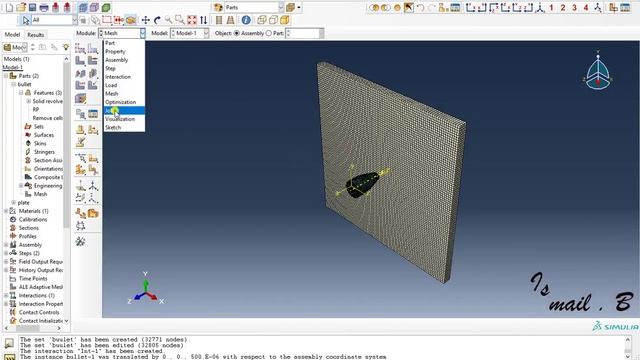640x360 pixels.
Task: Select Sections in model tree
Action: pyautogui.click(x=29, y=228)
